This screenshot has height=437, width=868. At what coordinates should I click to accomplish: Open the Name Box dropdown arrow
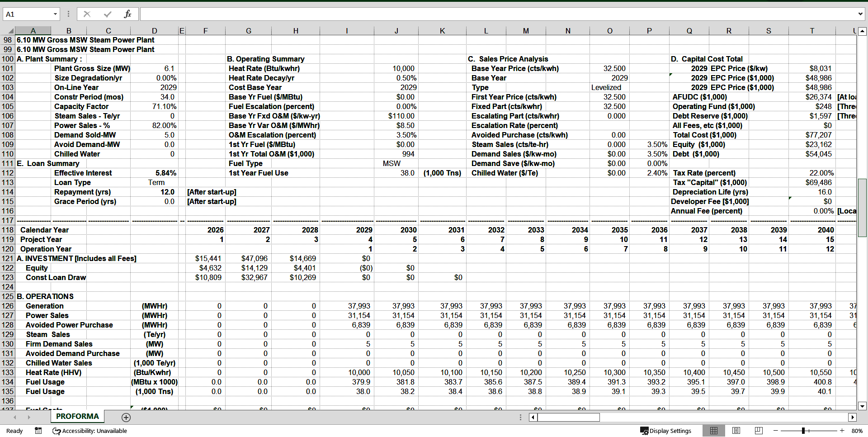coord(56,14)
